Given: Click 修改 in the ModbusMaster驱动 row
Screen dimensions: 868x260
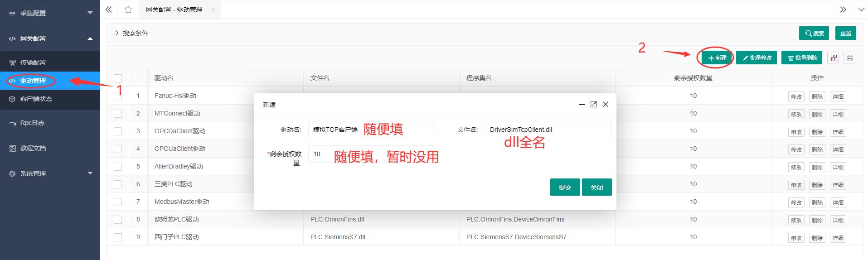Looking at the screenshot, I should 796,202.
